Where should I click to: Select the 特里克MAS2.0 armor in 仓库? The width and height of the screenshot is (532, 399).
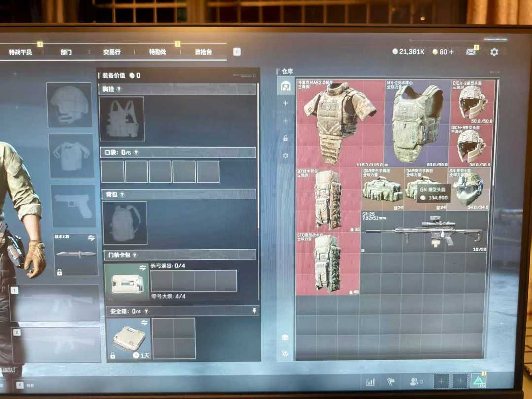point(341,124)
